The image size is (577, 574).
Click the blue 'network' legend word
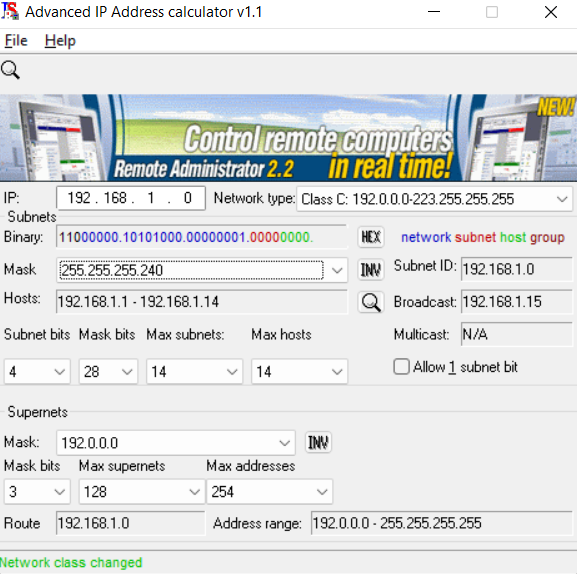[x=426, y=237]
